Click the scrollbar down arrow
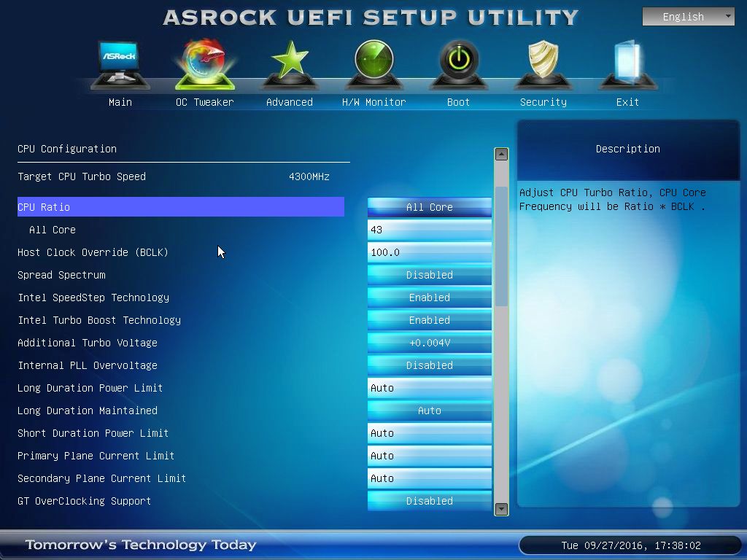This screenshot has height=560, width=747. click(501, 509)
